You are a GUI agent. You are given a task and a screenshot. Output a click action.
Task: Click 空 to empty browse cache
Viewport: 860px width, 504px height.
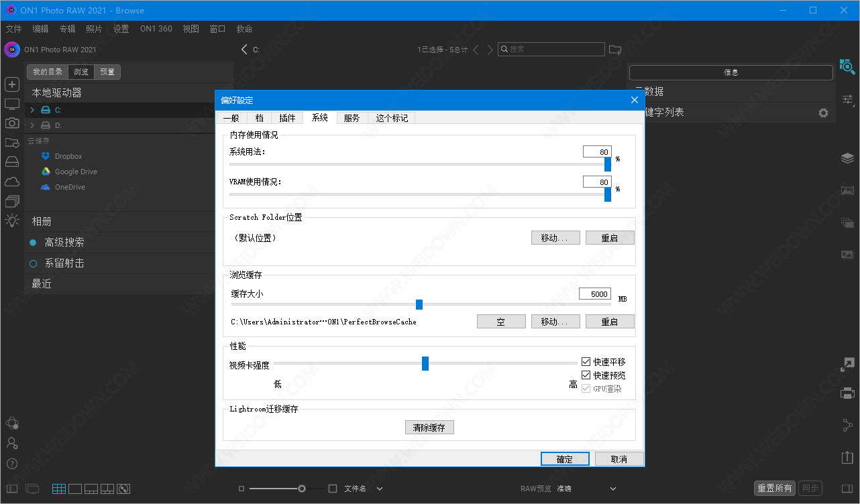501,322
